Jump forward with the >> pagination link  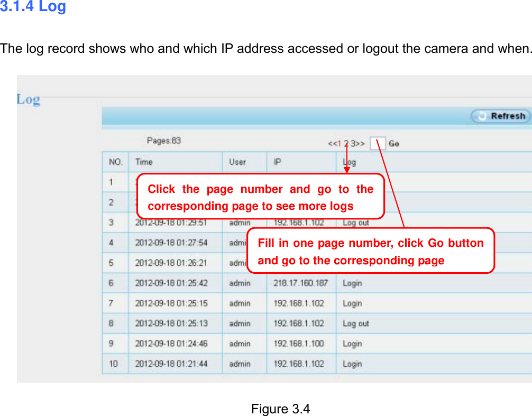(360, 144)
